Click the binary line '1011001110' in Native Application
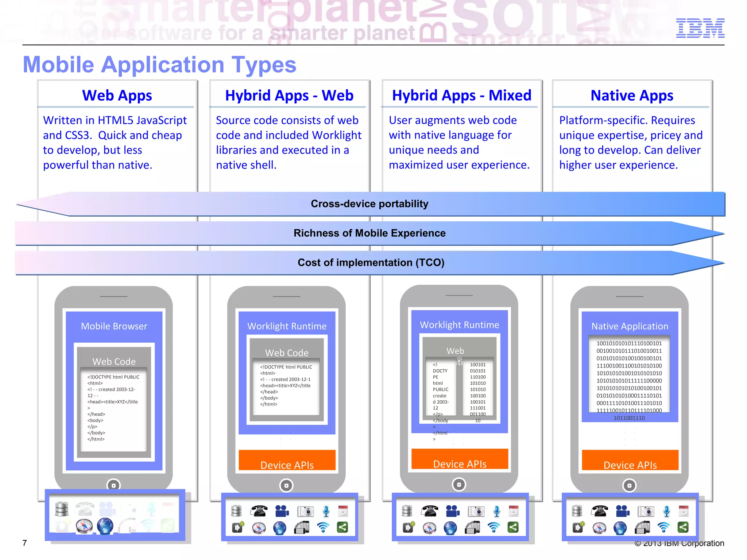 click(x=629, y=418)
